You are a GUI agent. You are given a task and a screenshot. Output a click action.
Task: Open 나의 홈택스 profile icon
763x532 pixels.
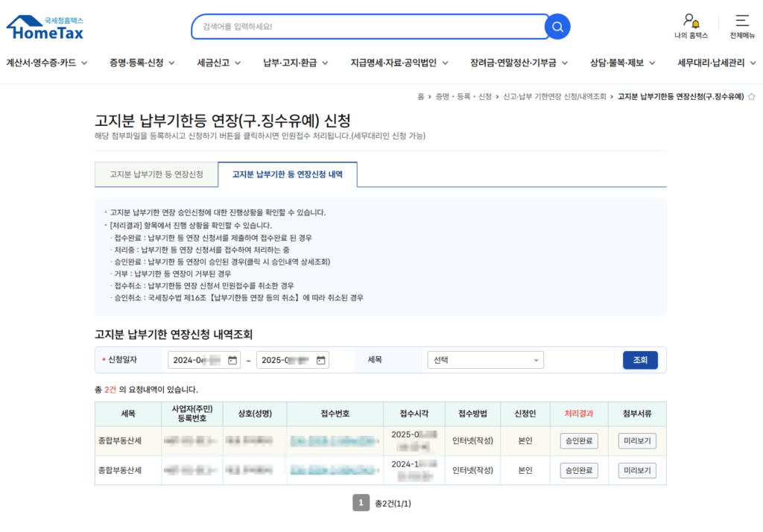click(x=691, y=21)
